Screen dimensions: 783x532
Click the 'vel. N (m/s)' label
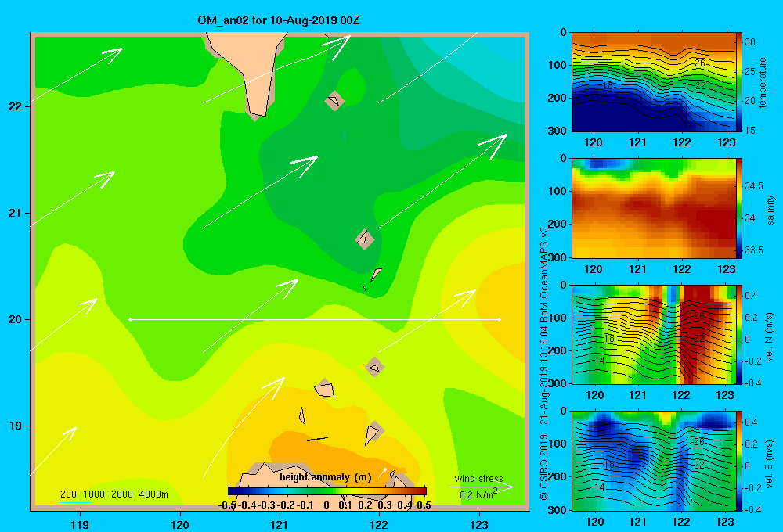coord(770,337)
